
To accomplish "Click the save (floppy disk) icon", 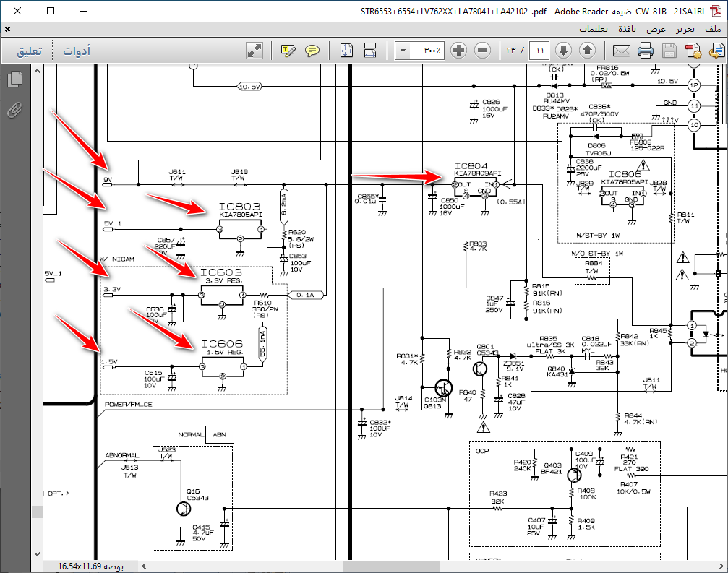I will (669, 51).
